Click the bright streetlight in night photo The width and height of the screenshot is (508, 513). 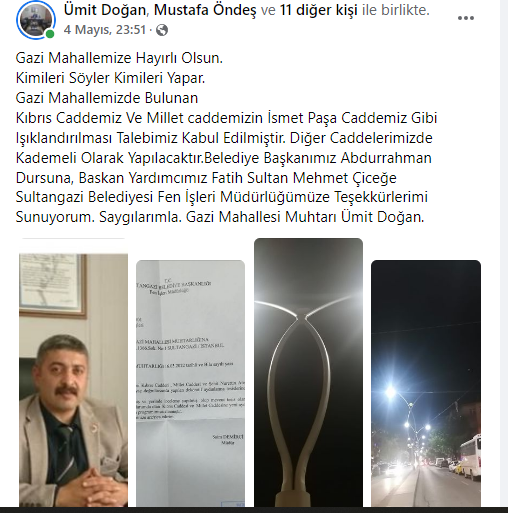coord(390,392)
